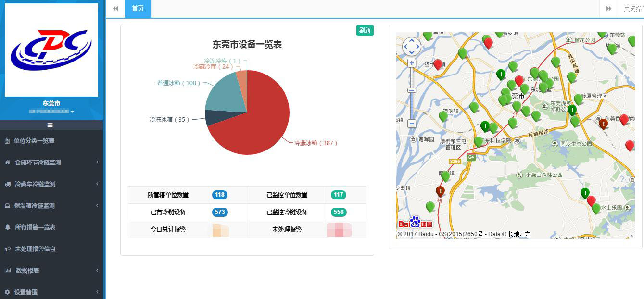
Task: Click the Baidu map logo
Action: coord(416,223)
